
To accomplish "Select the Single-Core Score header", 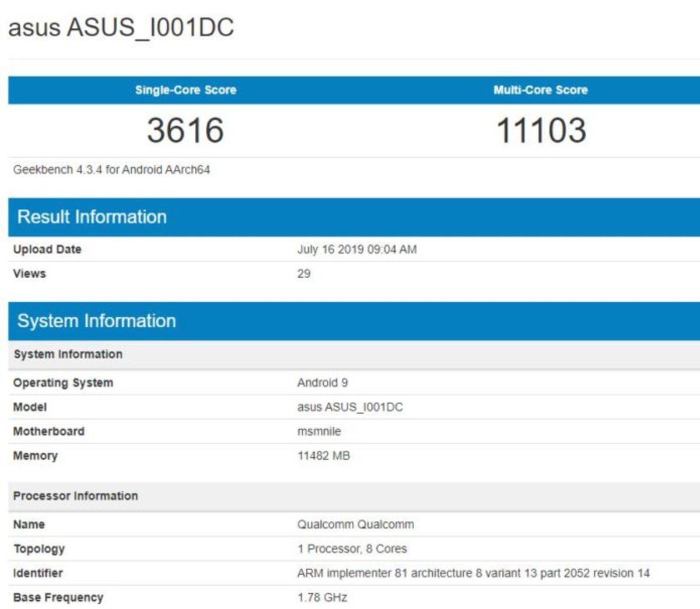I will click(185, 90).
